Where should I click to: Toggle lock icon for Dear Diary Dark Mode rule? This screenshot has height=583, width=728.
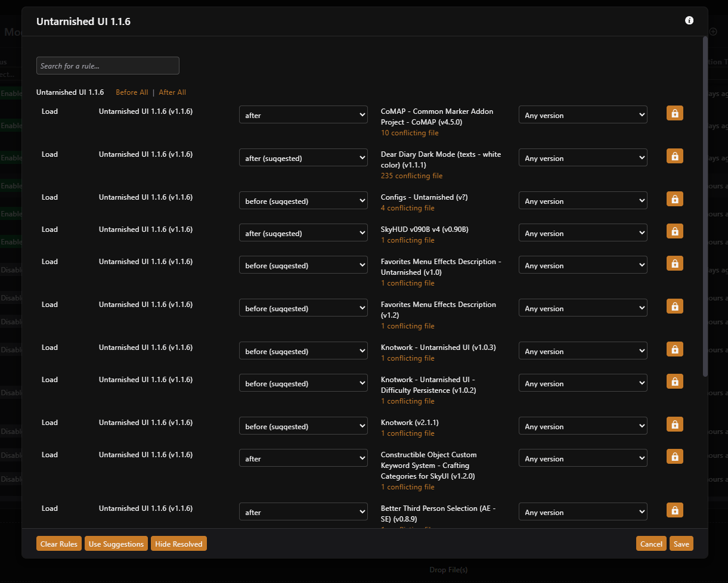(675, 156)
